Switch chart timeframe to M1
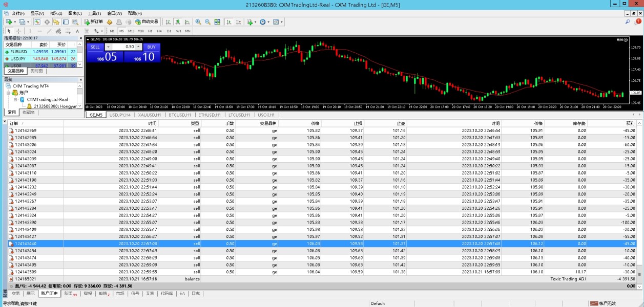Image resolution: width=644 pixels, height=307 pixels. (113, 31)
